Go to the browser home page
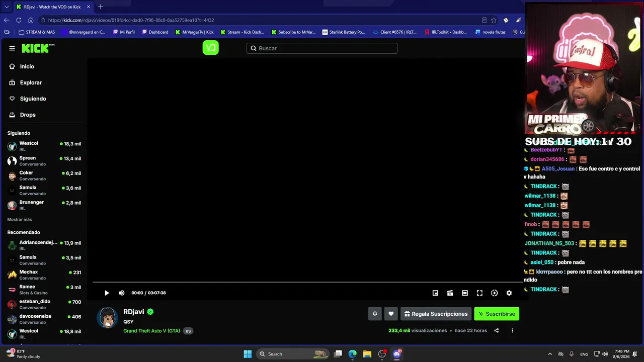Viewport: 644px width, 362px height. [x=31, y=20]
